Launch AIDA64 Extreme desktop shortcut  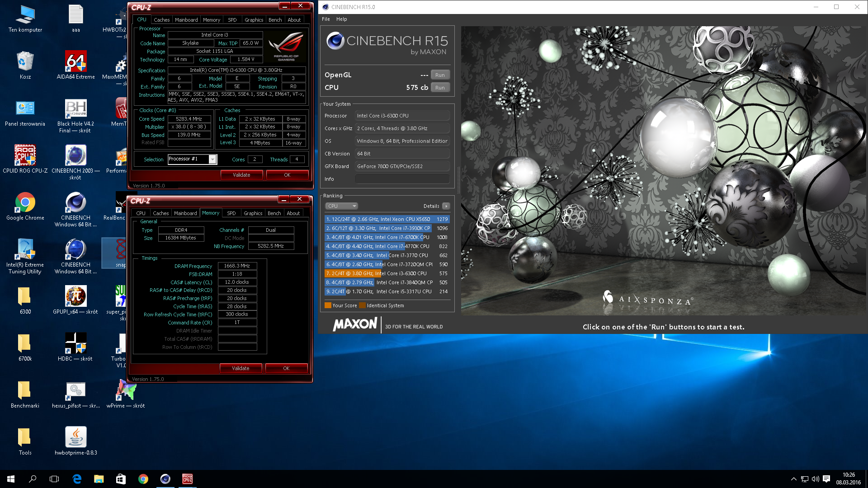[75, 66]
